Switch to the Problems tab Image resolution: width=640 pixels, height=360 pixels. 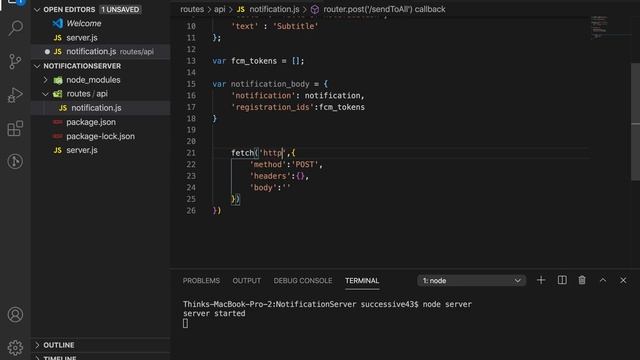201,280
